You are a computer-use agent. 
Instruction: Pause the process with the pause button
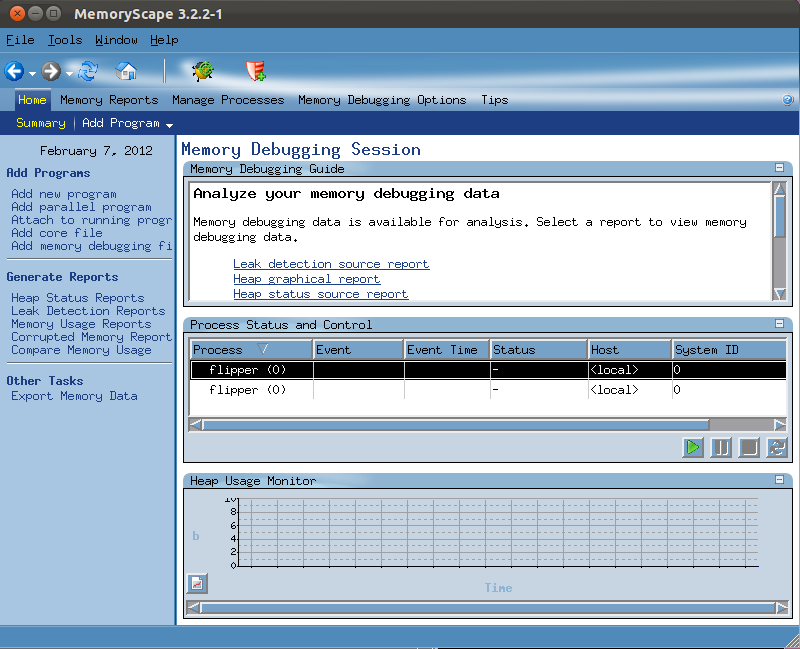[721, 447]
